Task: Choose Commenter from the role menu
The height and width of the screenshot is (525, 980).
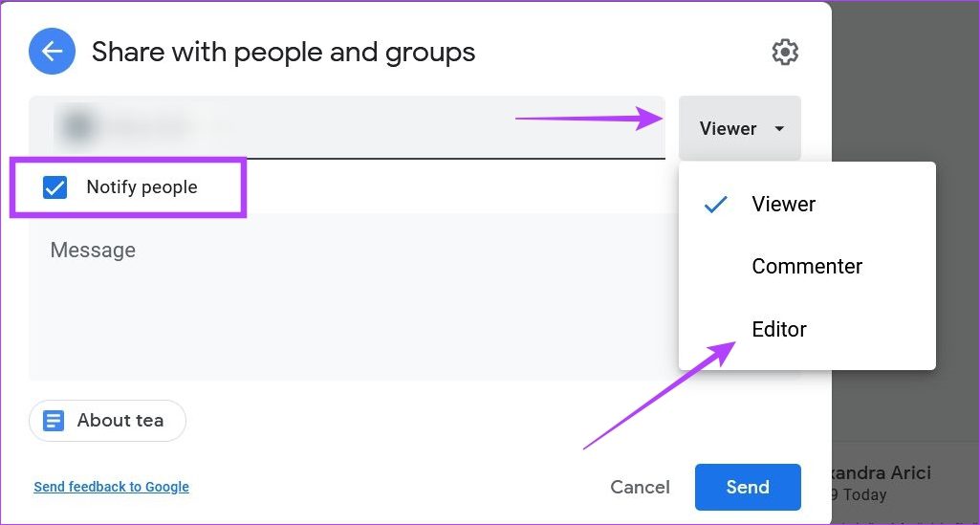Action: 807,267
